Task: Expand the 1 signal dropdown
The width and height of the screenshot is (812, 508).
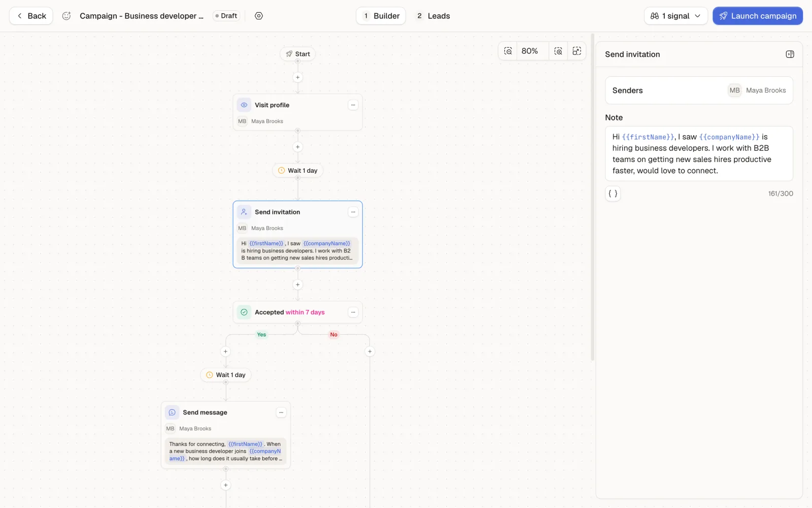Action: (675, 16)
